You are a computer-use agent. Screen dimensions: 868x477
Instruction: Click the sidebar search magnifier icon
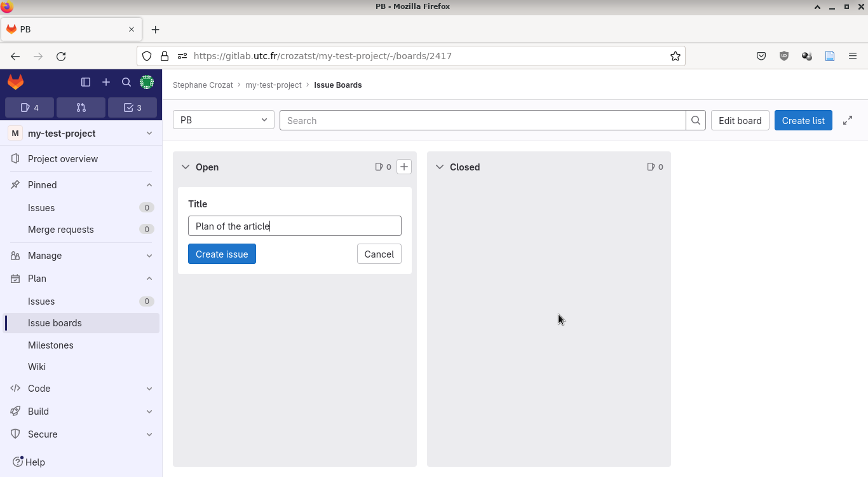pos(126,82)
